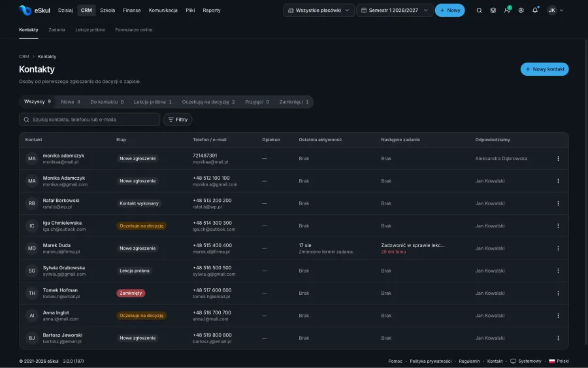Viewport: 588px width, 368px height.
Task: Select the Kontakty tab
Action: tap(29, 29)
